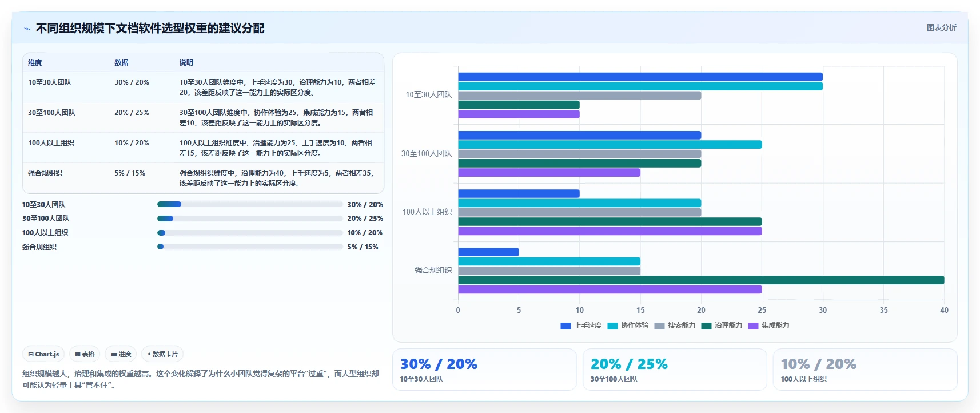This screenshot has width=980, height=413.
Task: Click the 协作体验 bar for 30至100人团队
Action: [x=610, y=145]
